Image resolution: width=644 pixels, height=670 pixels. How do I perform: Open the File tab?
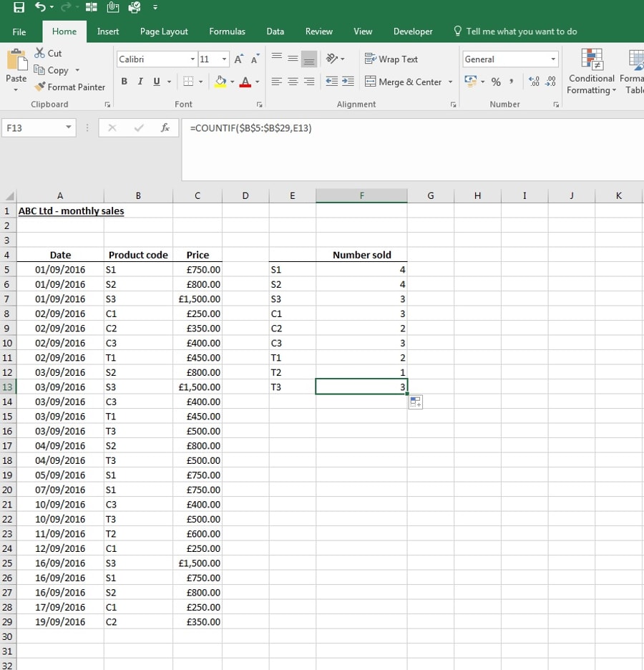click(x=19, y=31)
